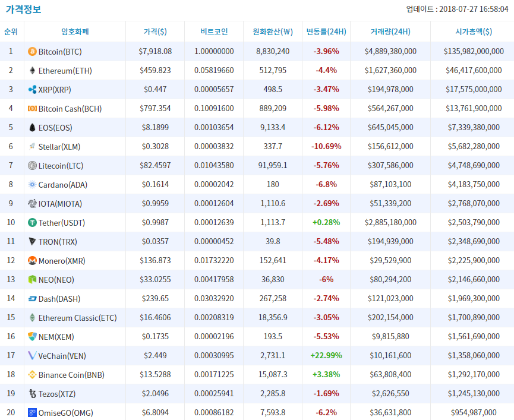Click the TRON logo icon
Image resolution: width=514 pixels, height=420 pixels.
32,241
